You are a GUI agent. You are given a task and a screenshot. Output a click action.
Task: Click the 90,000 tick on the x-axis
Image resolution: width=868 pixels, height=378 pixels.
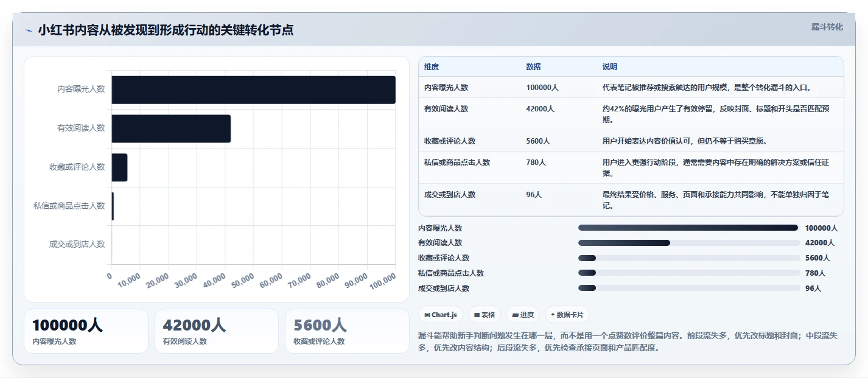click(x=355, y=281)
